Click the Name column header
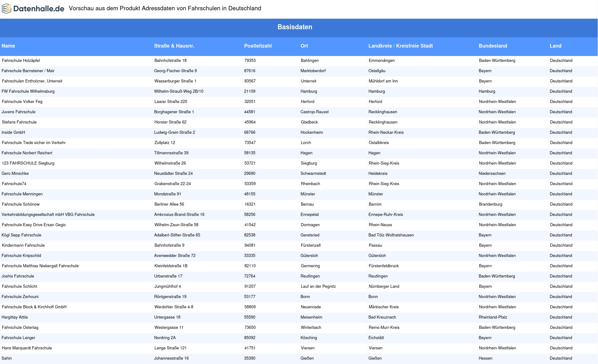 pyautogui.click(x=8, y=46)
